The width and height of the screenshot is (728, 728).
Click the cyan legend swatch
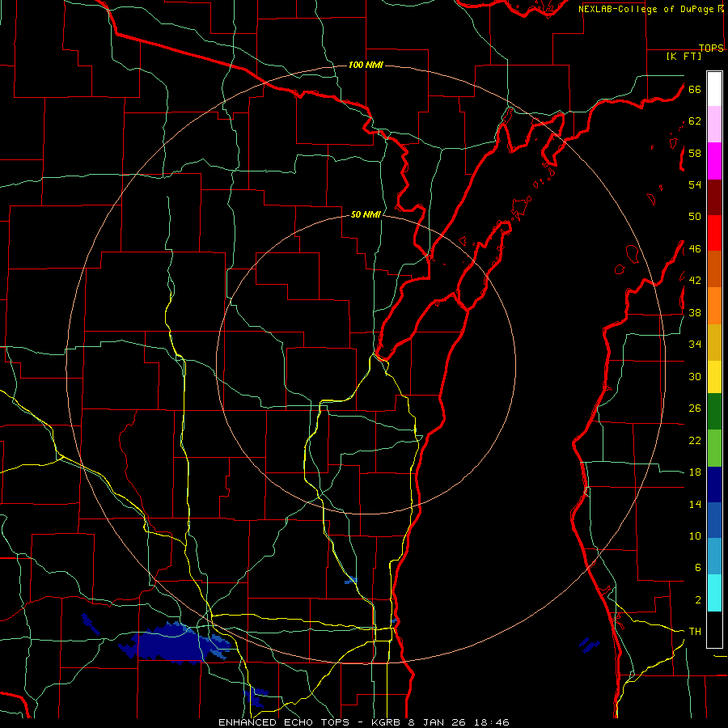tap(714, 593)
